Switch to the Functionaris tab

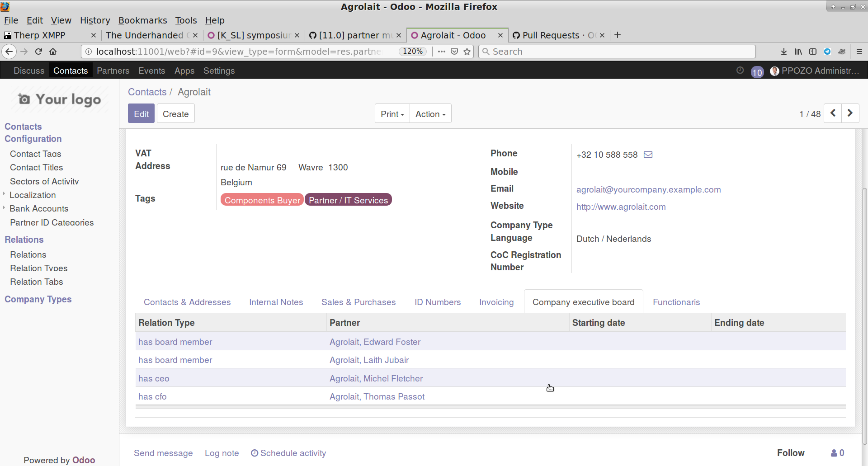[x=676, y=302]
